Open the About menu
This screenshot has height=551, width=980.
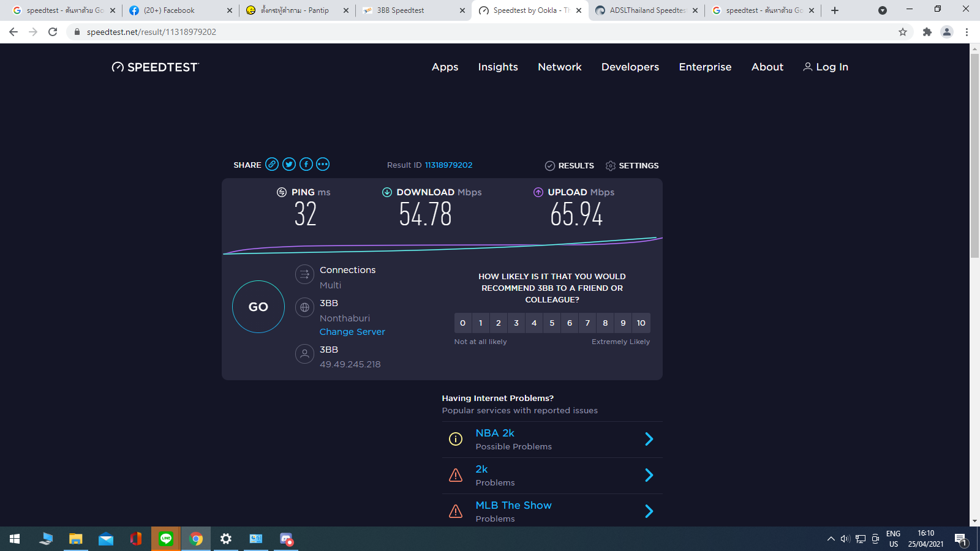(x=767, y=67)
